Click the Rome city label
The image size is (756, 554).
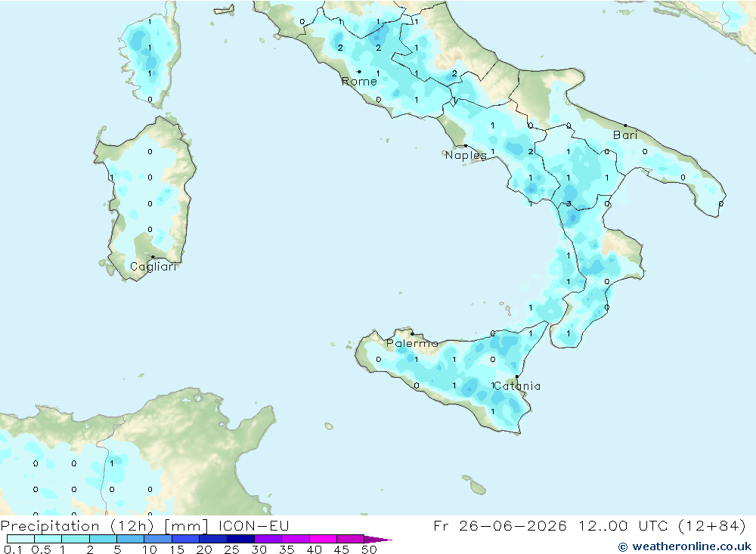click(x=359, y=82)
